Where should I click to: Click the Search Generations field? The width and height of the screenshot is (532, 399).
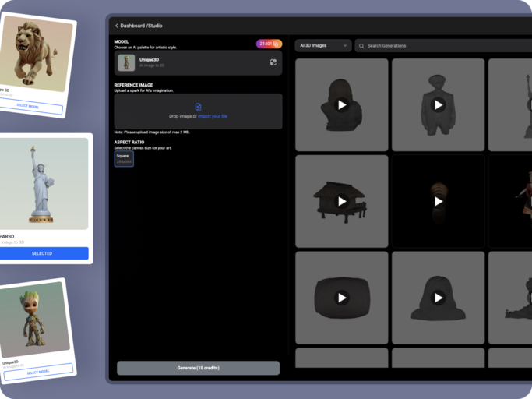(444, 46)
